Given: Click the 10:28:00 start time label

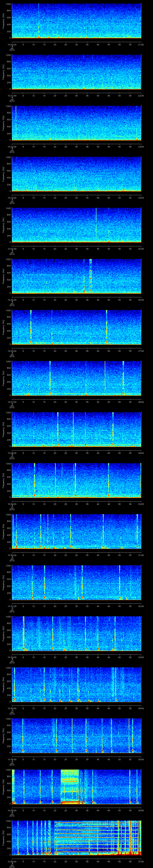Looking at the screenshot, I should point(12,453).
